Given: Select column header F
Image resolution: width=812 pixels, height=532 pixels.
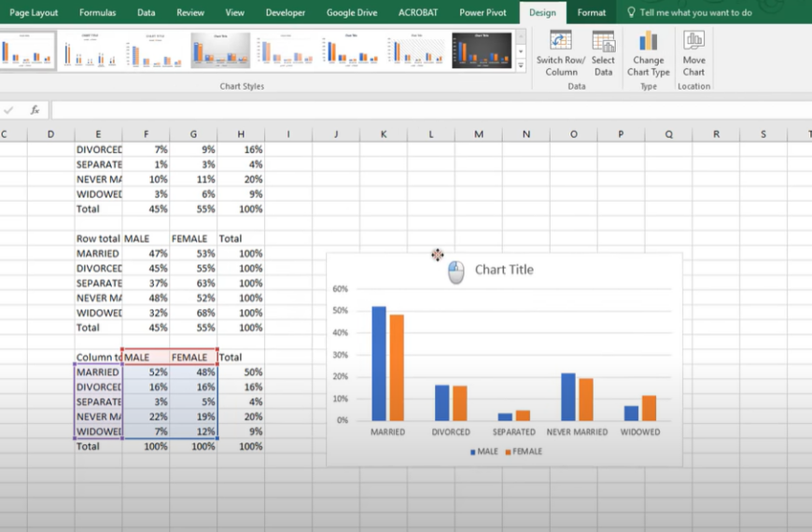Looking at the screenshot, I should pos(146,134).
